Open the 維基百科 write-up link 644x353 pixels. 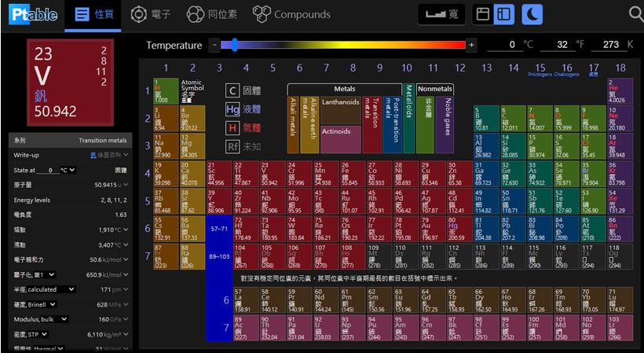[108, 155]
